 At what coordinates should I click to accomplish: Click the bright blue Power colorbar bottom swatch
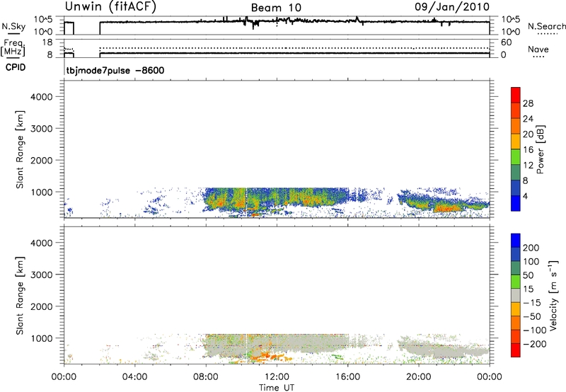point(516,203)
